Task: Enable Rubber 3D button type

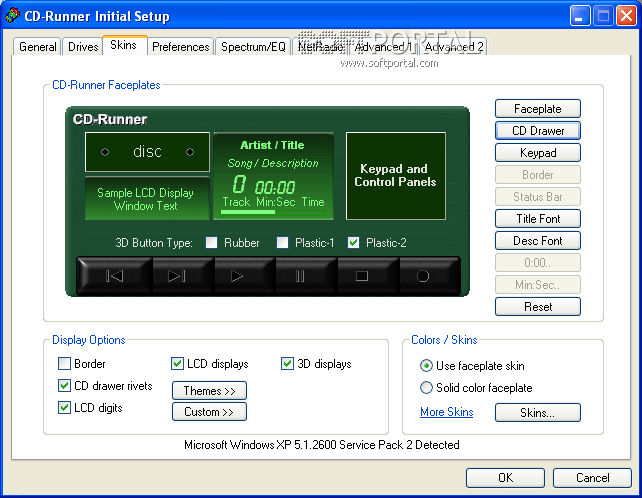Action: click(211, 242)
